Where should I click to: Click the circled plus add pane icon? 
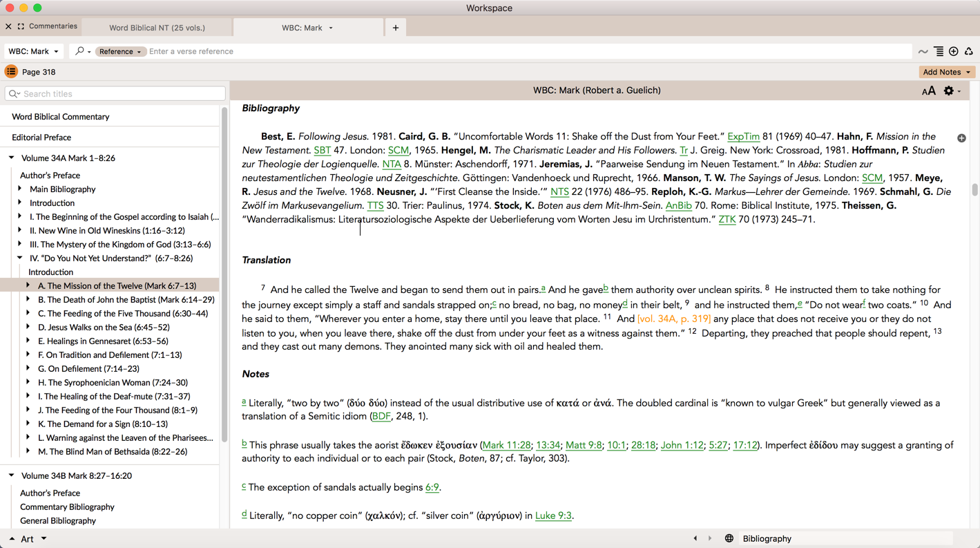tap(954, 52)
